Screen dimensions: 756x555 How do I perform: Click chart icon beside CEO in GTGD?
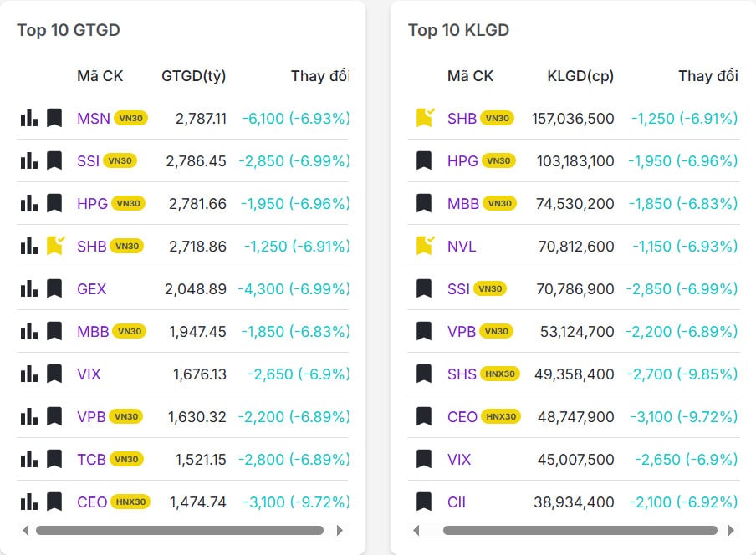point(29,502)
